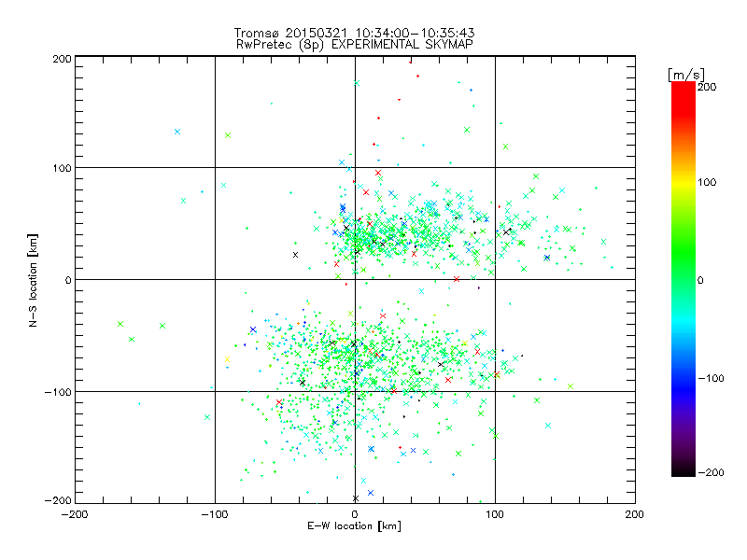The image size is (747, 560).
Task: Click the plot title 'Tromsø 20150321 10:34:00-10:35:43'
Action: 354,33
